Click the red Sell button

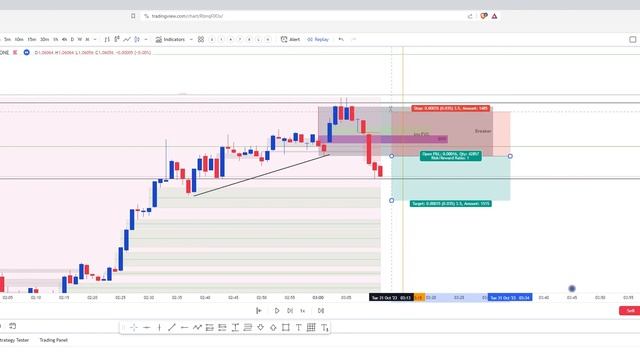point(630,311)
